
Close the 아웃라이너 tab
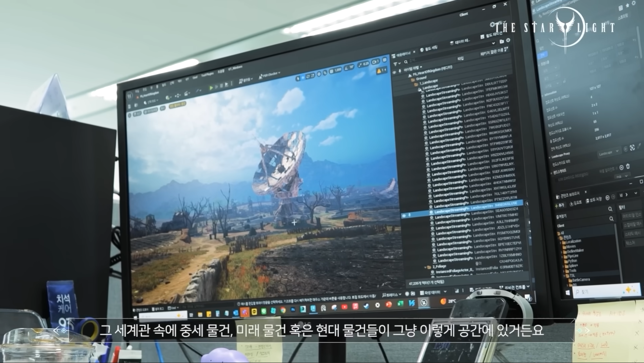(x=414, y=52)
